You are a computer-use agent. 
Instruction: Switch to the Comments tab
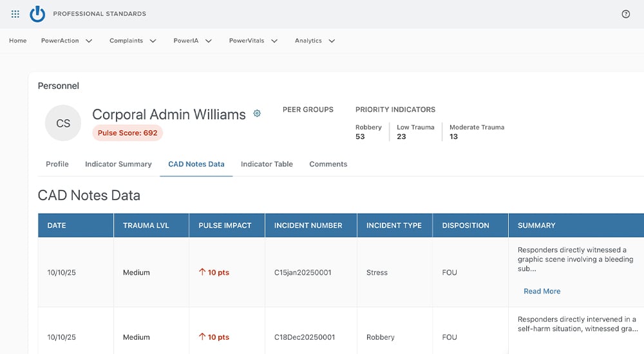pyautogui.click(x=328, y=164)
